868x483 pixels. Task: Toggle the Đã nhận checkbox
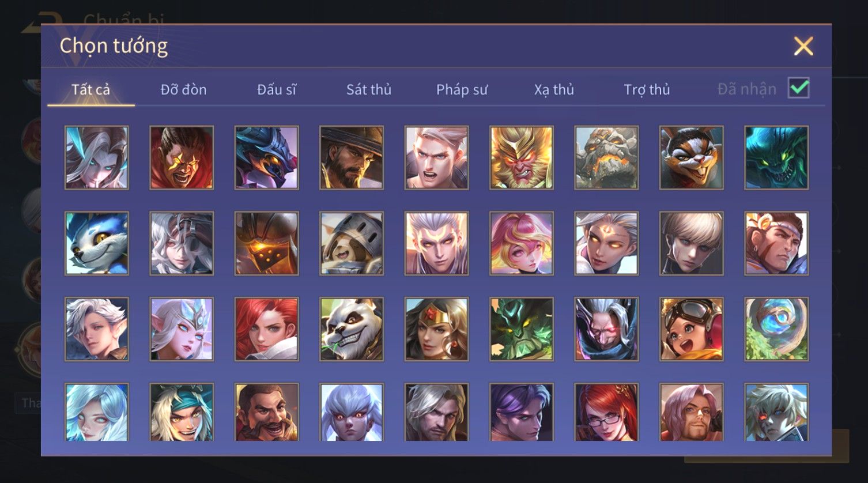[799, 88]
